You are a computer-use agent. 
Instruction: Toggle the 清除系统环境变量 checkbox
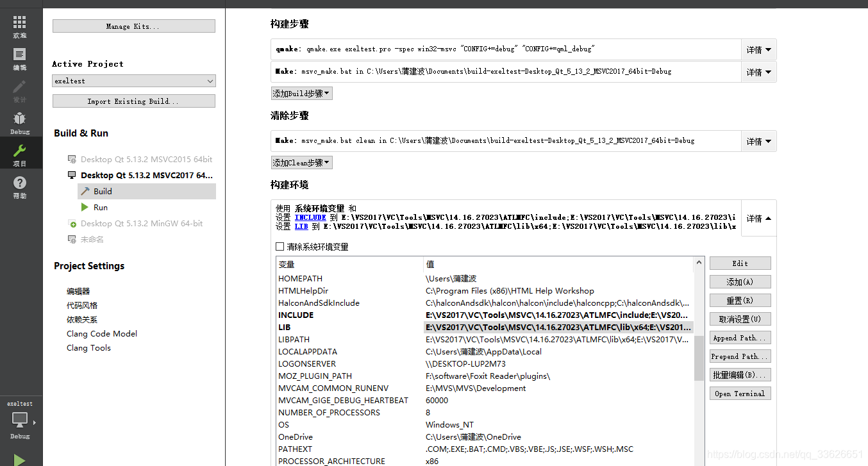click(x=280, y=247)
